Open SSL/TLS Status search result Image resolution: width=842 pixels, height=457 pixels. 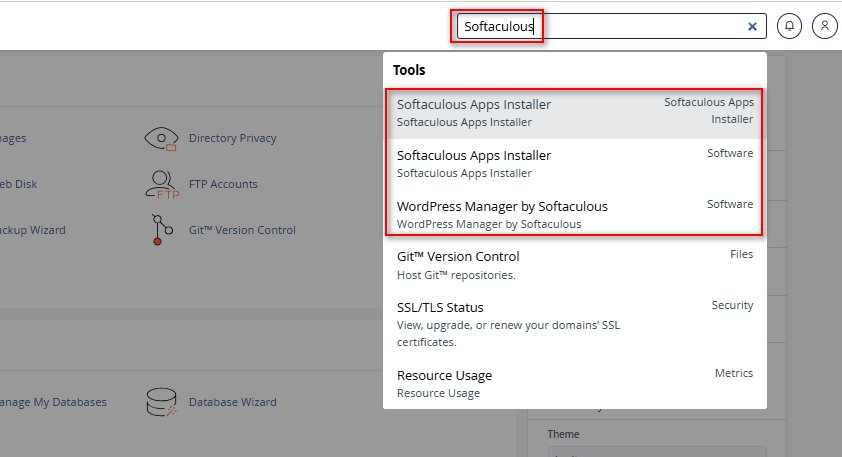coord(575,324)
